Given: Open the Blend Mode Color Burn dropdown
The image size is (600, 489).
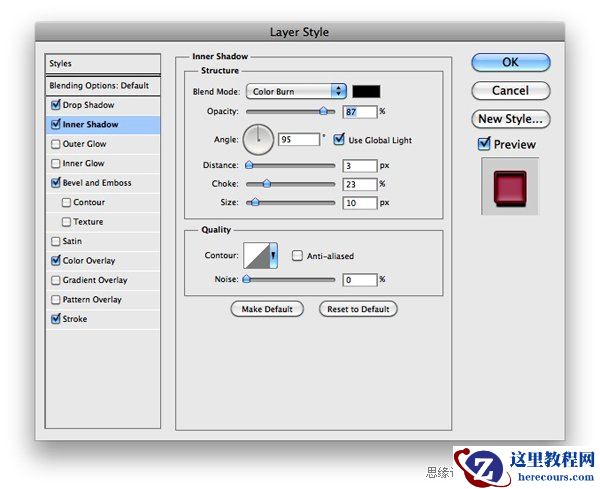Looking at the screenshot, I should pos(296,91).
